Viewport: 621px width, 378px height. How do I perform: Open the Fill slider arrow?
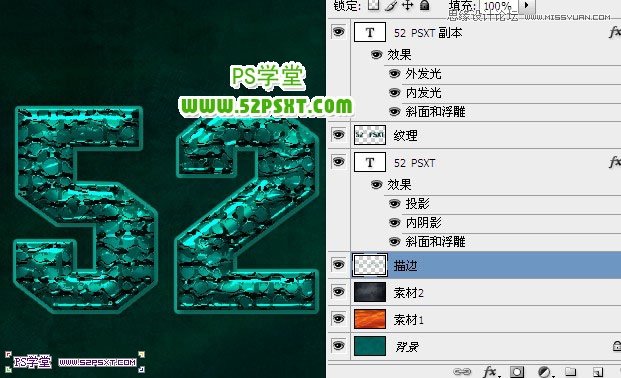[527, 6]
